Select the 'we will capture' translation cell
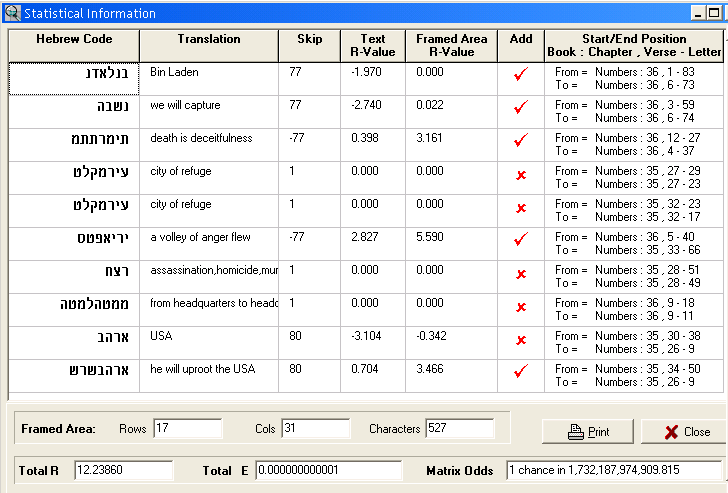 coord(209,112)
